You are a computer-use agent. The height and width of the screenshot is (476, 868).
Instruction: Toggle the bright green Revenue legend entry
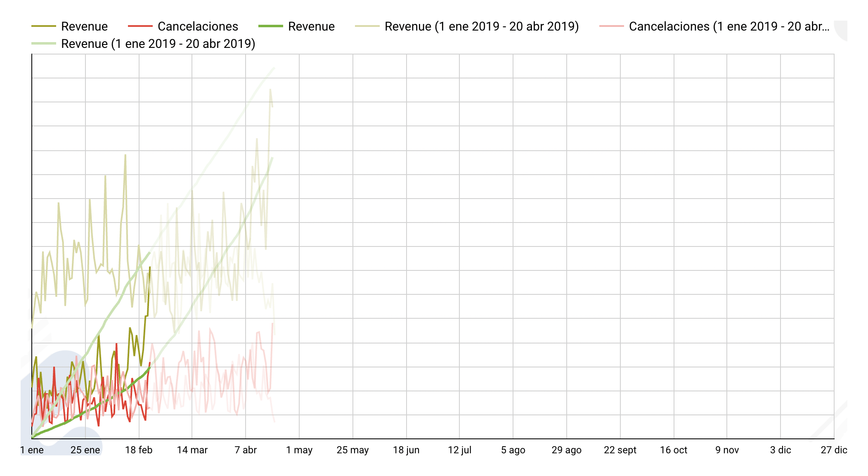(x=311, y=26)
